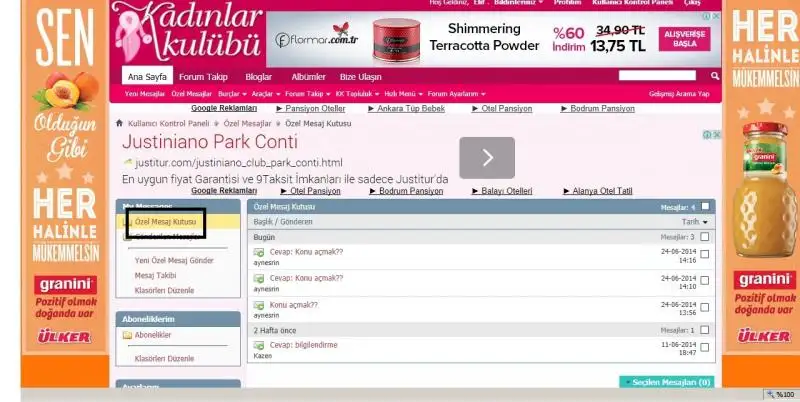Screen dimensions: 800x402
Task: Tick the checkbox for the 14:16 message
Action: click(705, 255)
